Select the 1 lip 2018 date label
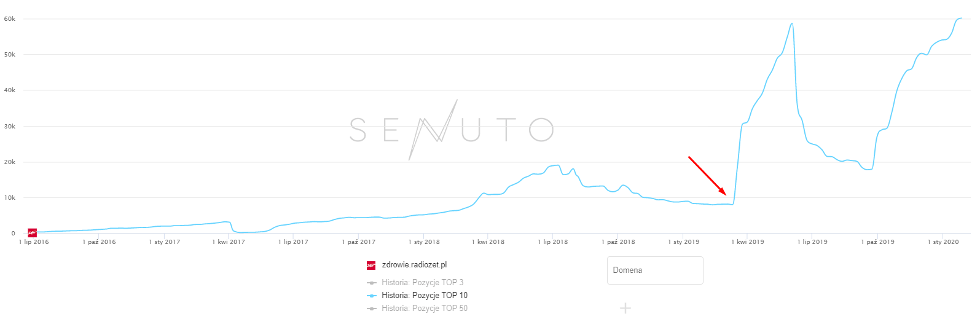Image resolution: width=980 pixels, height=319 pixels. tap(552, 242)
